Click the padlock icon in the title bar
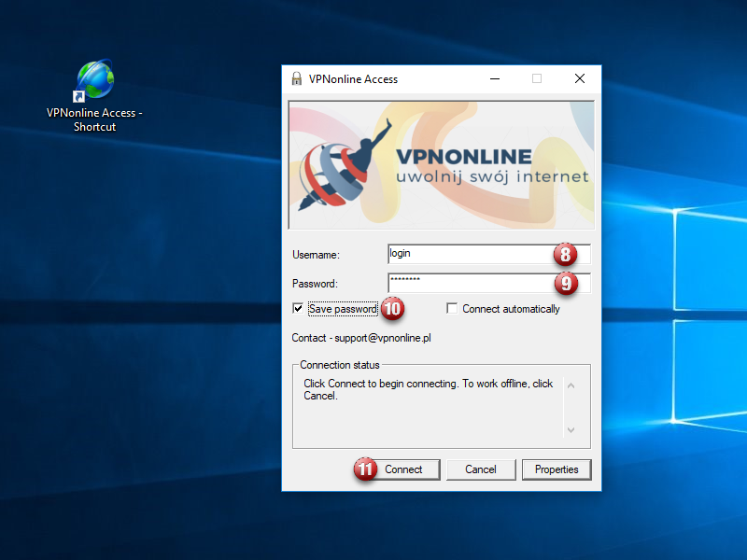 tap(297, 78)
